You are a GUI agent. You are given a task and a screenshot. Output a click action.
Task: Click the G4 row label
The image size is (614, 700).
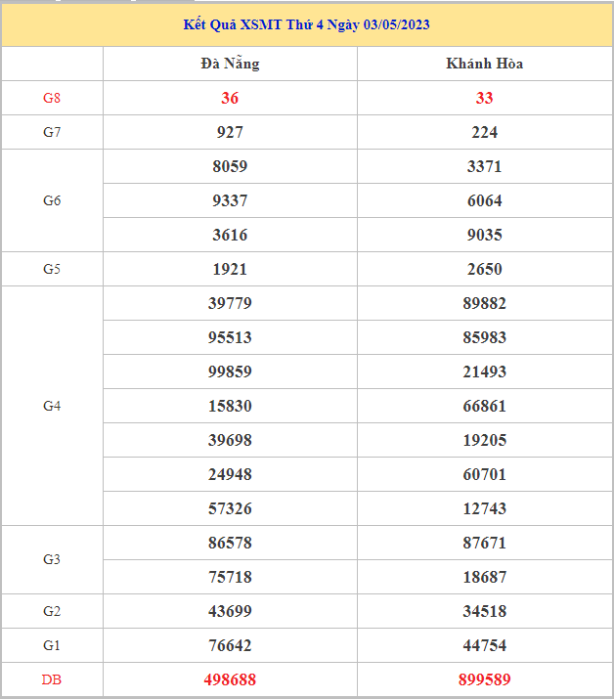point(52,406)
